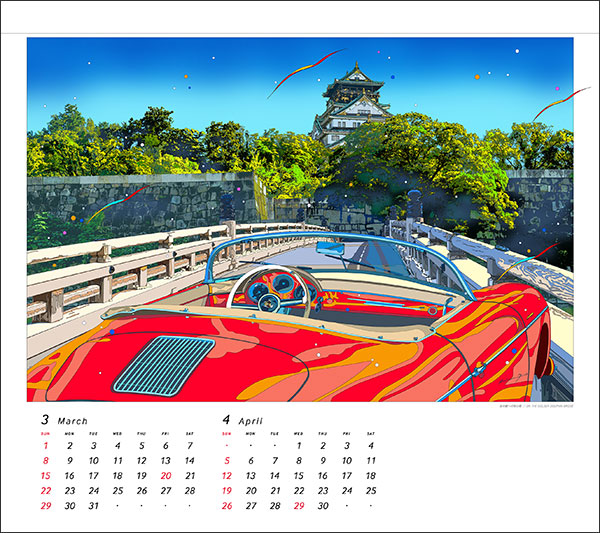Click April 1 in the April grid
Screen dimensions: 600x533
[x=299, y=446]
